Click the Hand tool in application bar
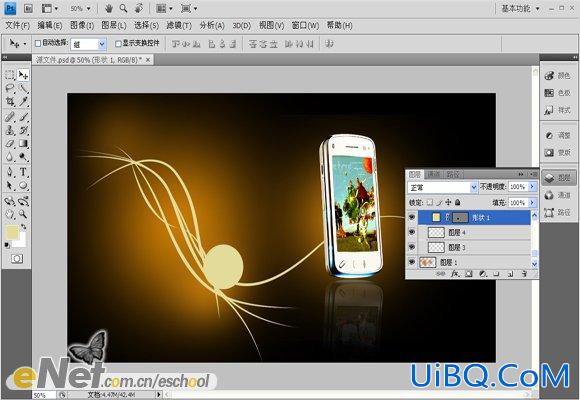The width and height of the screenshot is (580, 400). [x=109, y=9]
